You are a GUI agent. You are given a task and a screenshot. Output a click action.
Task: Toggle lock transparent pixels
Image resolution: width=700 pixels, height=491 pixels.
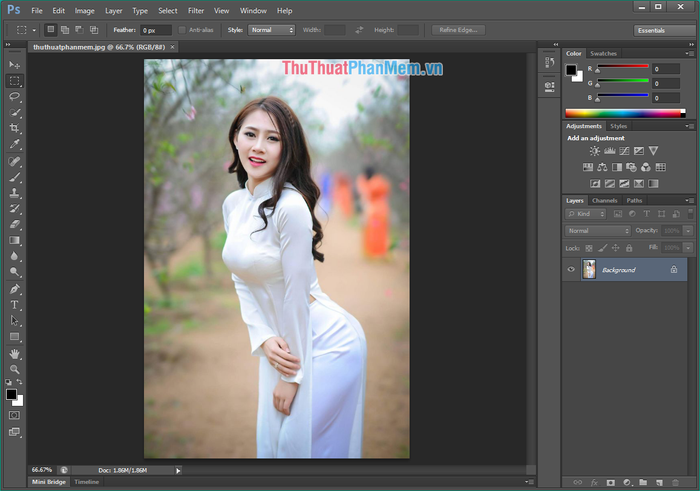pyautogui.click(x=589, y=248)
